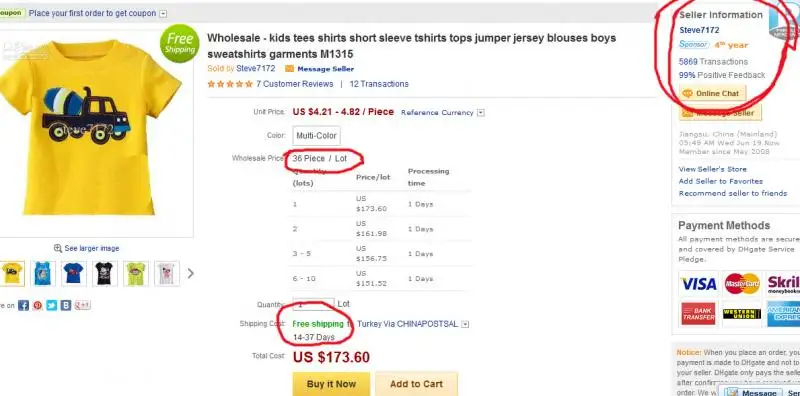
Task: Click the Quantity lot input field
Action: (x=313, y=305)
